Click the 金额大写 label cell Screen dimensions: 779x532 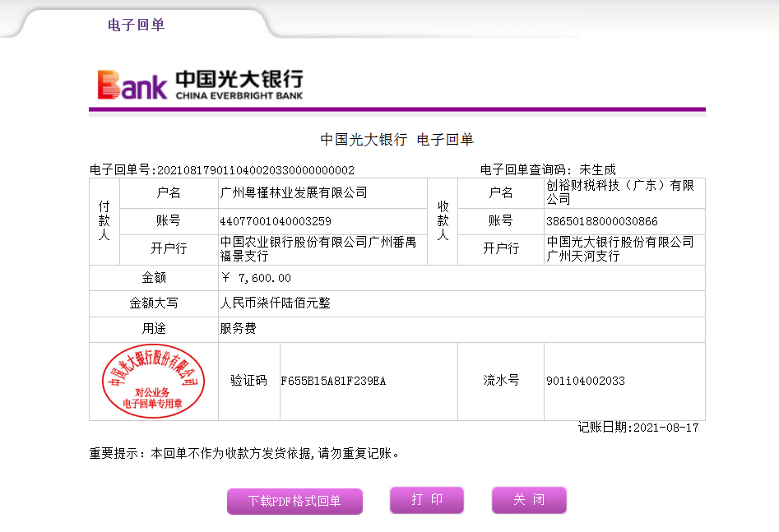[154, 303]
